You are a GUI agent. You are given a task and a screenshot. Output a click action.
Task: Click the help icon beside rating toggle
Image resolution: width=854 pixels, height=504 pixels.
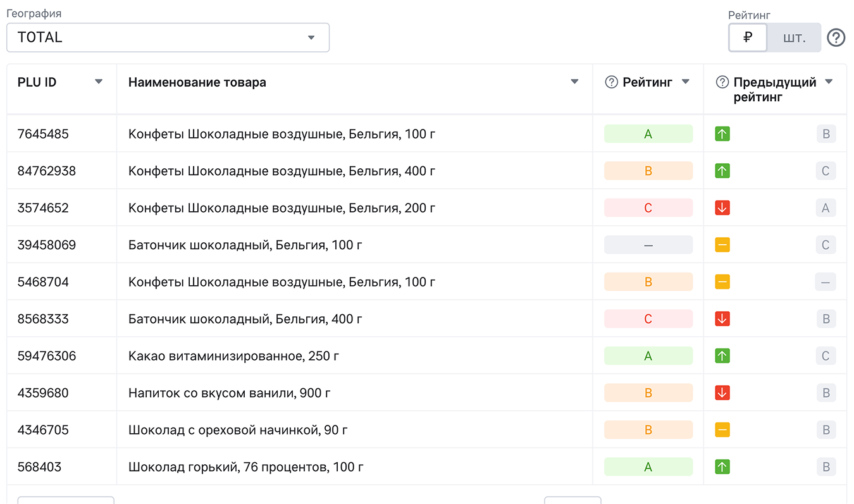[836, 38]
